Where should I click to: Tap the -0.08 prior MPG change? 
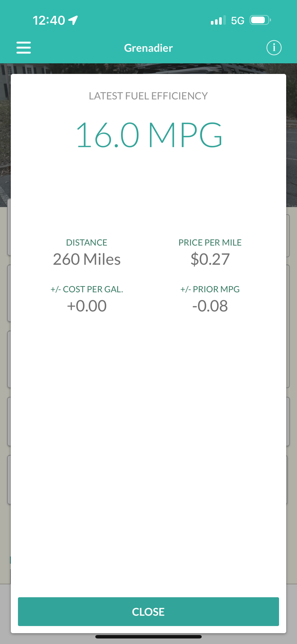click(210, 306)
